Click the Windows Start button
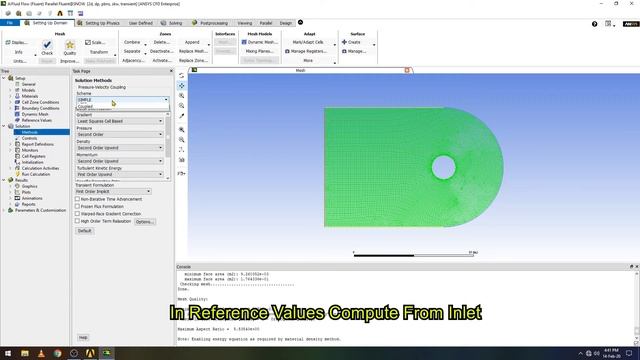This screenshot has height=360, width=640. click(x=8, y=353)
